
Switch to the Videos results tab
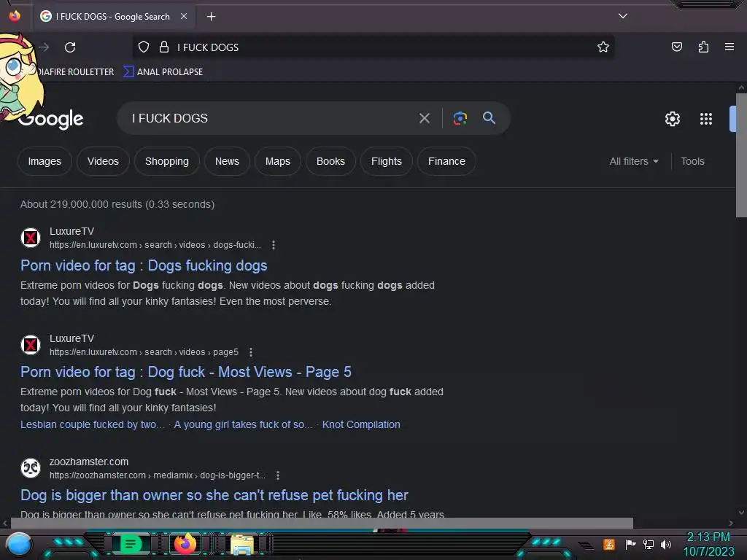coord(103,161)
